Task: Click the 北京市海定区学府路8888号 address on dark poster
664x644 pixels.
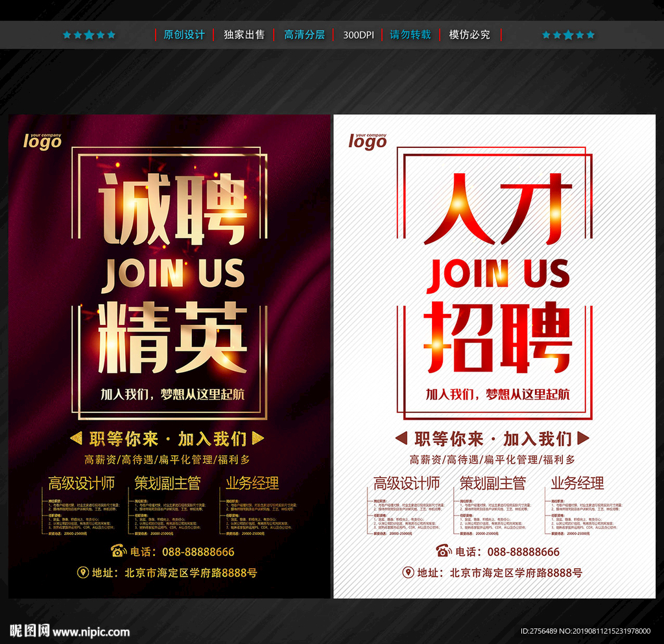Action: click(x=191, y=573)
